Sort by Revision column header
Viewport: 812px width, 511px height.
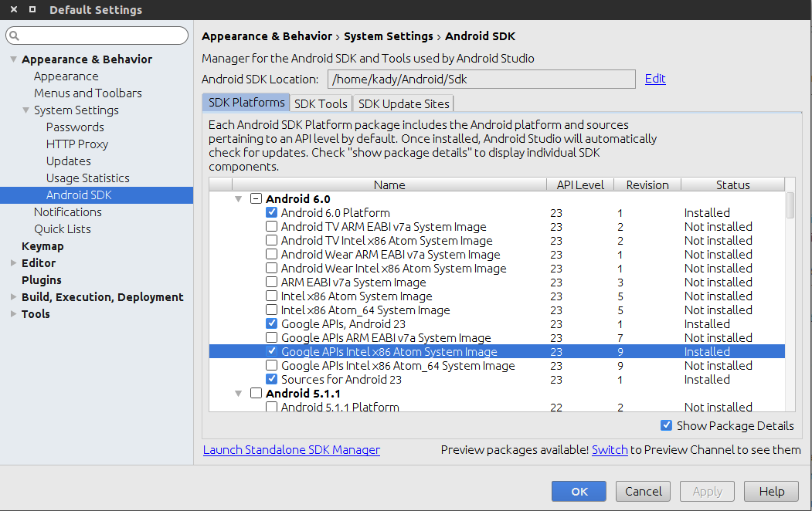point(647,184)
